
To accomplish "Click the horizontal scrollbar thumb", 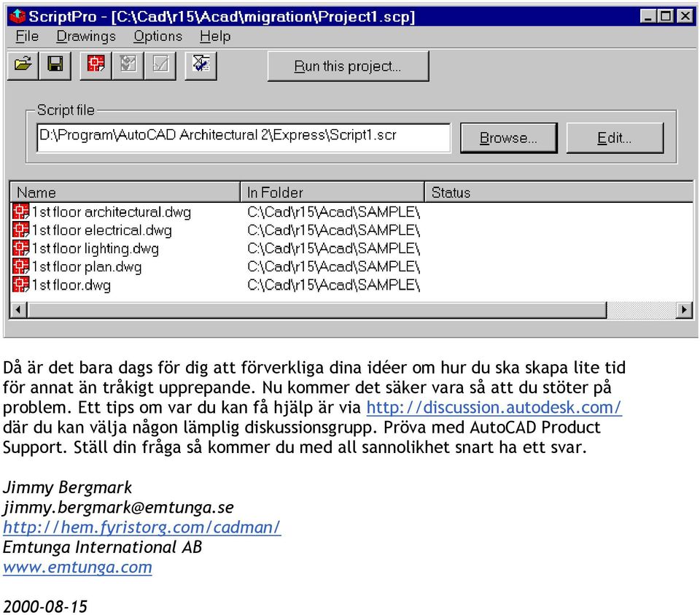I will click(x=317, y=309).
